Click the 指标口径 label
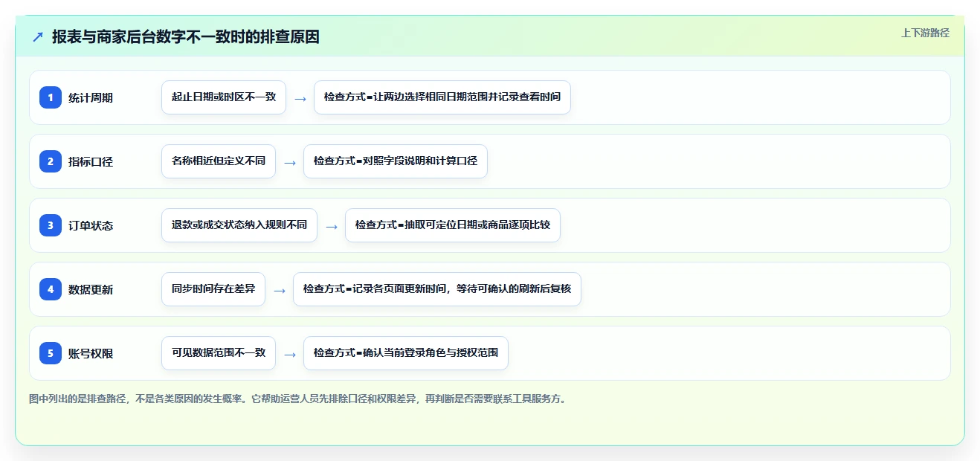 [91, 161]
